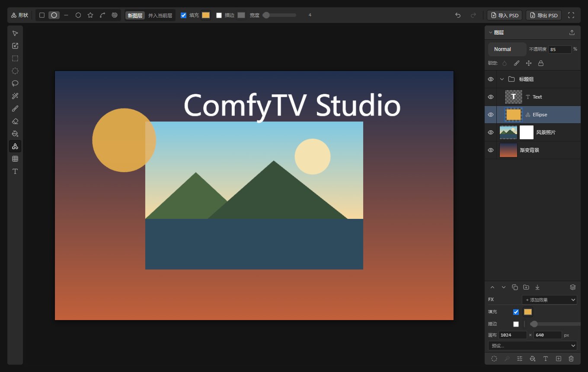Select the Transform edit tool in left toolbar
The width and height of the screenshot is (588, 372).
point(15,46)
